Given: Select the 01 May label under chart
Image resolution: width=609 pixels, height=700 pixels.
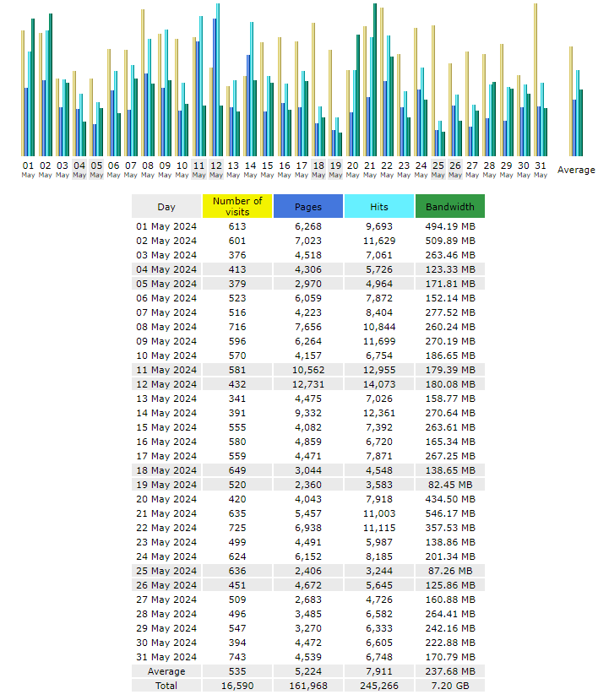Looking at the screenshot, I should (28, 170).
